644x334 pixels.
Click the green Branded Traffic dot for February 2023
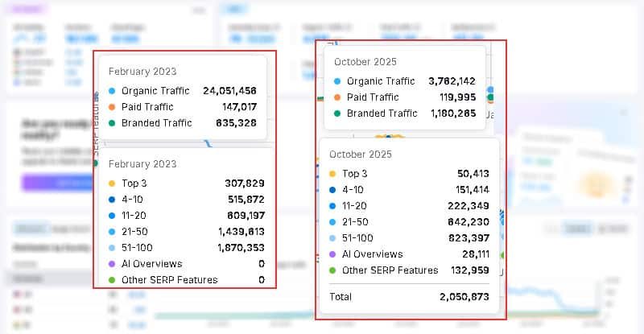pyautogui.click(x=112, y=123)
